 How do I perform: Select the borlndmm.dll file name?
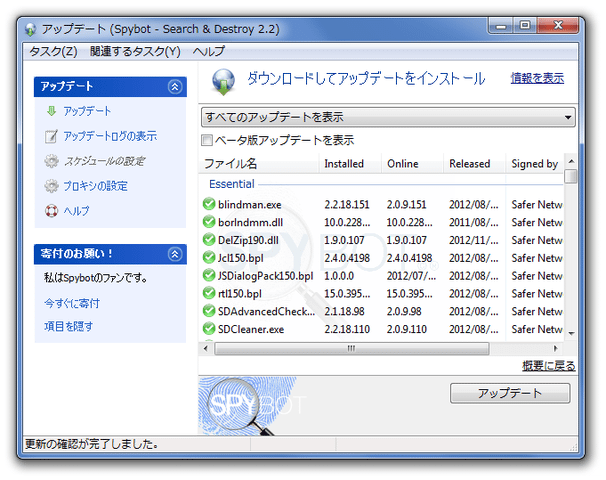pyautogui.click(x=250, y=222)
